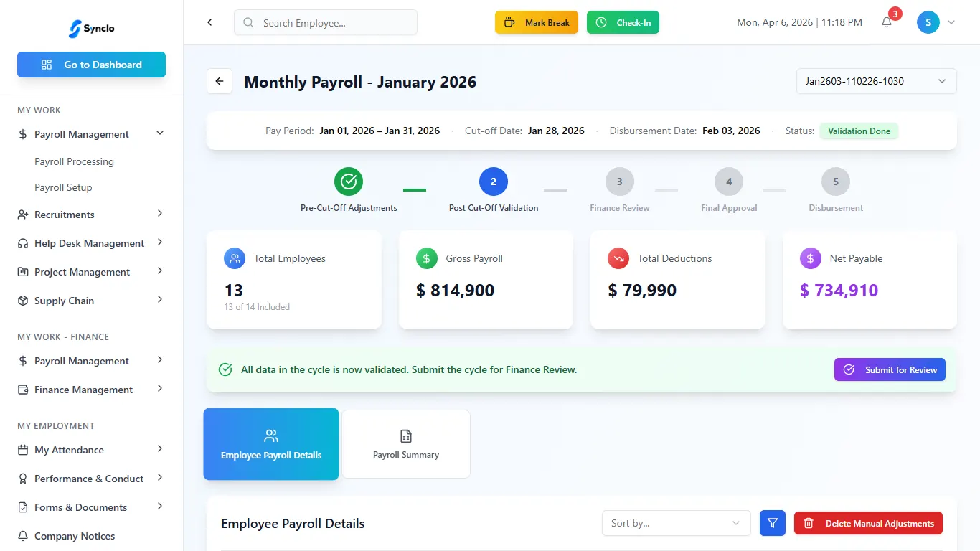Open the user avatar profile icon

[928, 22]
